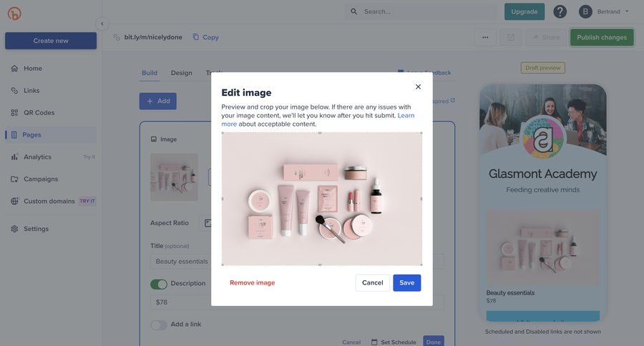Click the Campaigns icon in sidebar
The width and height of the screenshot is (644, 346).
[x=14, y=179]
